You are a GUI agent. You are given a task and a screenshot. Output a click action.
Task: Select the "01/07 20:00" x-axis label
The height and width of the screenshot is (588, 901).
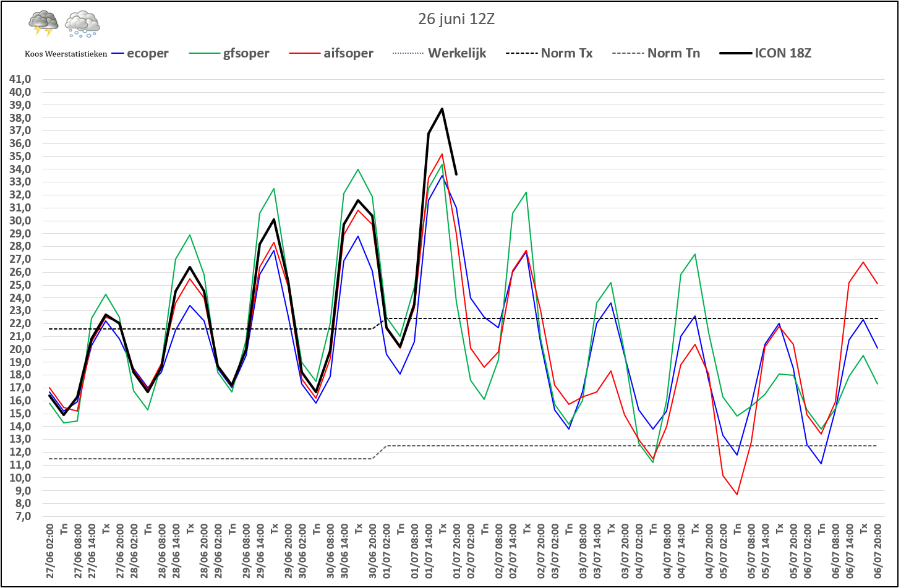coord(456,552)
